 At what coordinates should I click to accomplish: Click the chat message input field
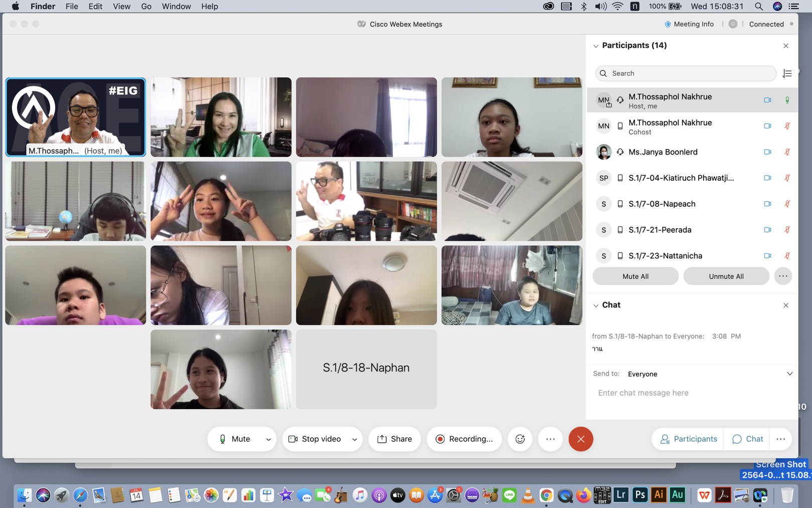click(x=692, y=393)
